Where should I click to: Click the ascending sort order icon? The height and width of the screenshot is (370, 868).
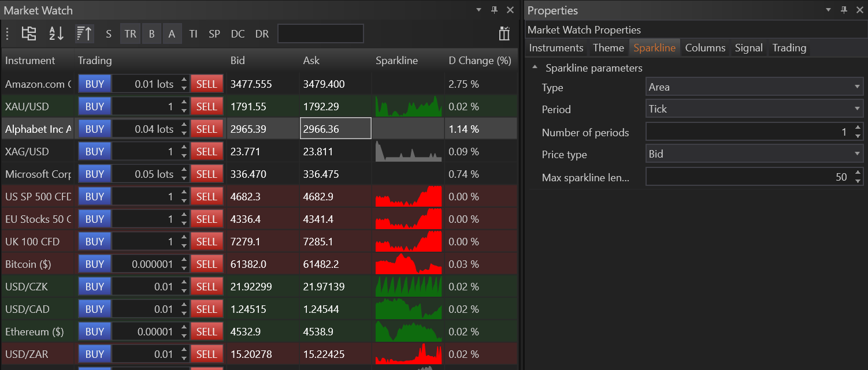click(84, 34)
